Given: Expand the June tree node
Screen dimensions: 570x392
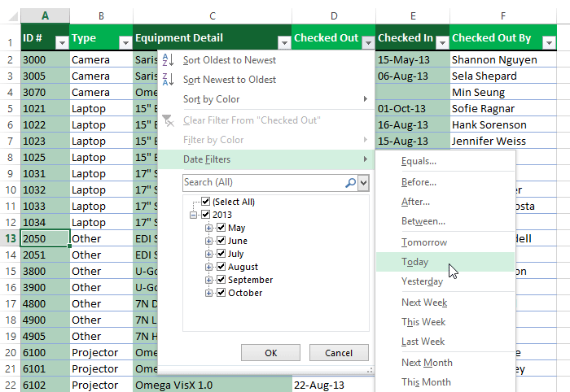Looking at the screenshot, I should coord(208,241).
